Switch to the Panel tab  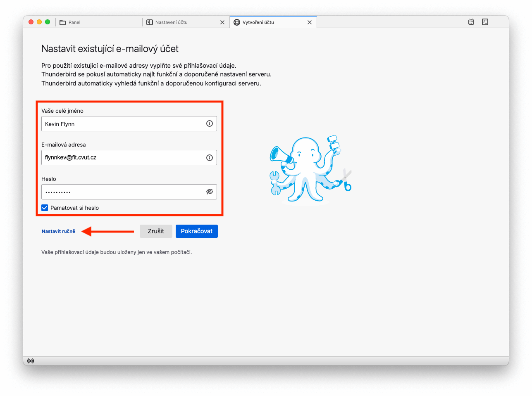[98, 22]
